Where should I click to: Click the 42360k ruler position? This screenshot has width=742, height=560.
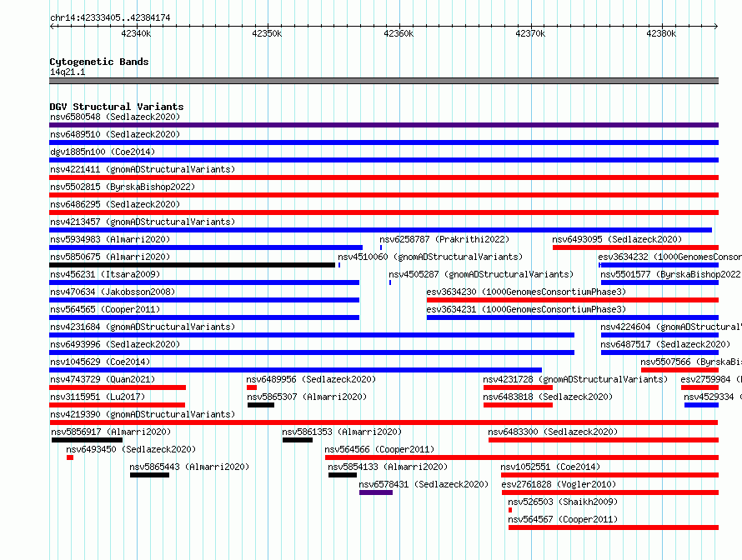[x=399, y=33]
